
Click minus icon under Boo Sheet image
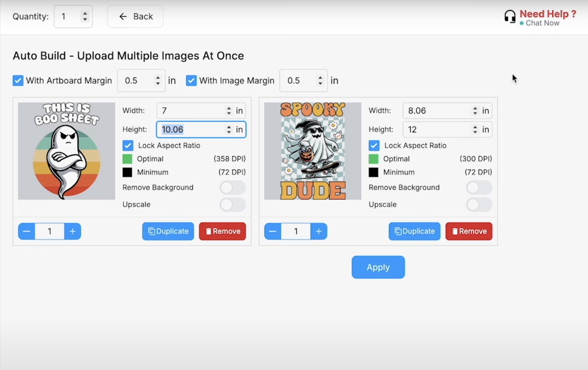(x=27, y=231)
